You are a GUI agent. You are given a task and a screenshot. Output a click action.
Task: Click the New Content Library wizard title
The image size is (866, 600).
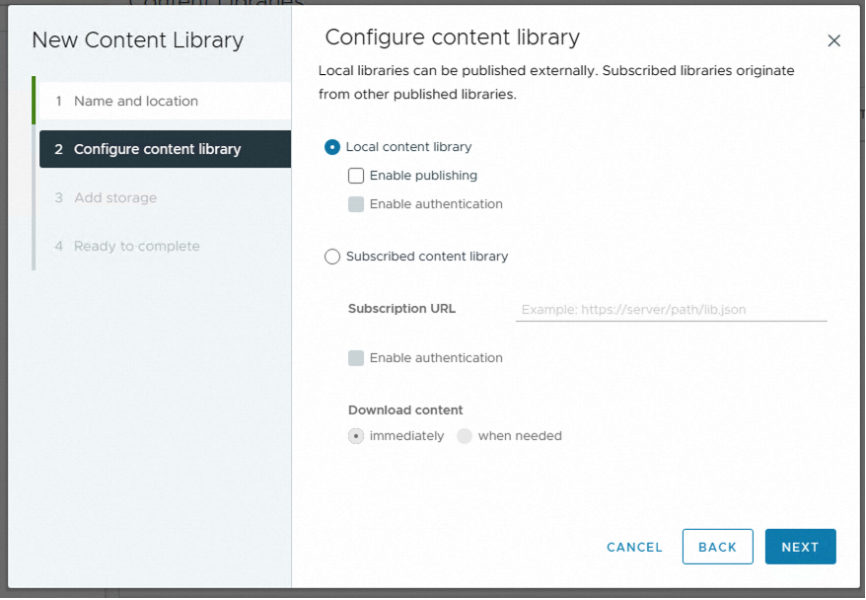[138, 41]
